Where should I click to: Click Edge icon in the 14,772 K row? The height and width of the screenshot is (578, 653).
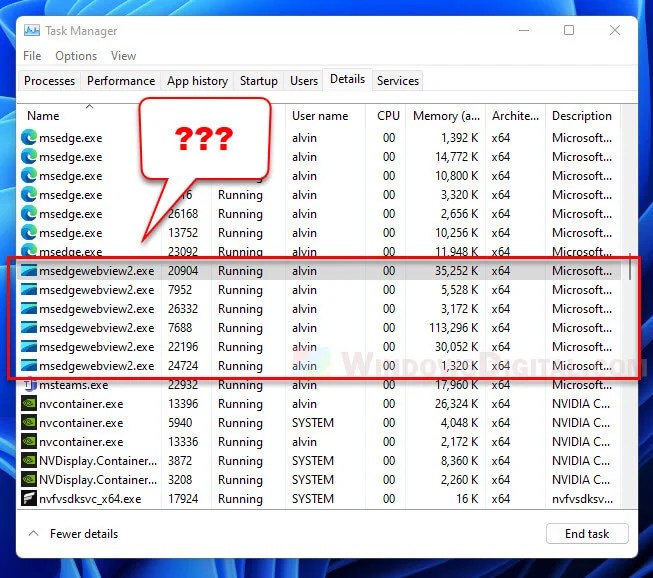pyautogui.click(x=29, y=157)
